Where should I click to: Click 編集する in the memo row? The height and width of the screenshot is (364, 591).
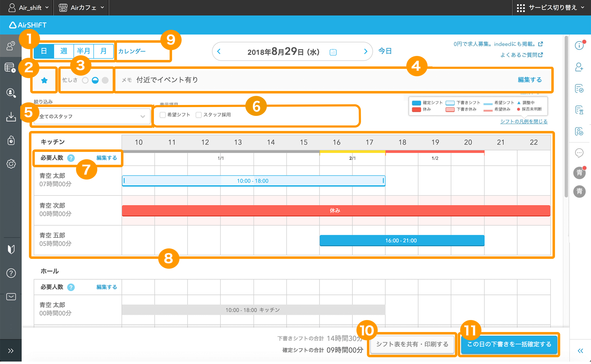(530, 80)
